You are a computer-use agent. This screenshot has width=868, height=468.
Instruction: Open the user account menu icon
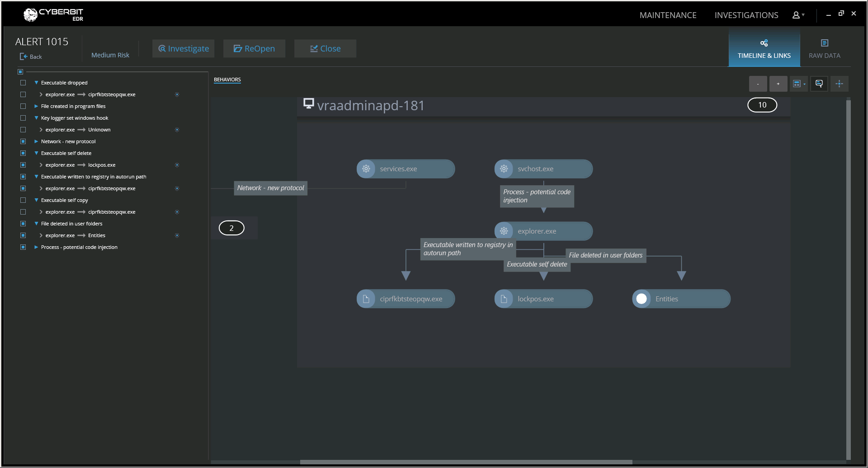pyautogui.click(x=797, y=15)
